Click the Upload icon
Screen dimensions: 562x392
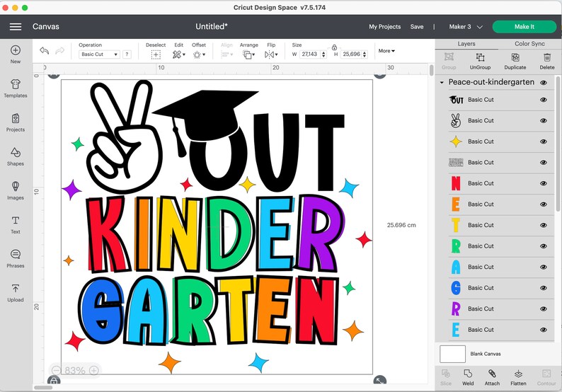[16, 289]
